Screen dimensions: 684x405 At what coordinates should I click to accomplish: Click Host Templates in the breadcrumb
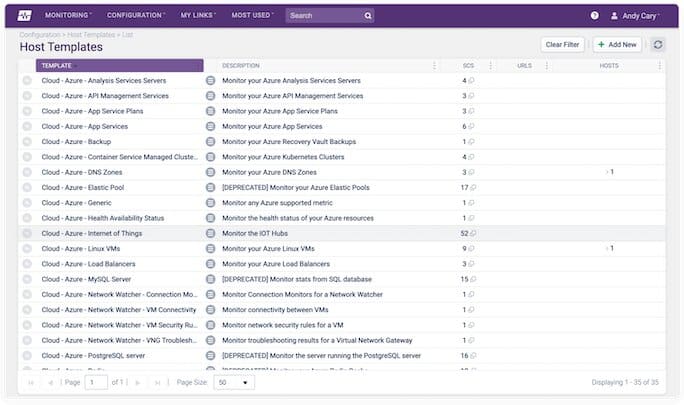(91, 34)
